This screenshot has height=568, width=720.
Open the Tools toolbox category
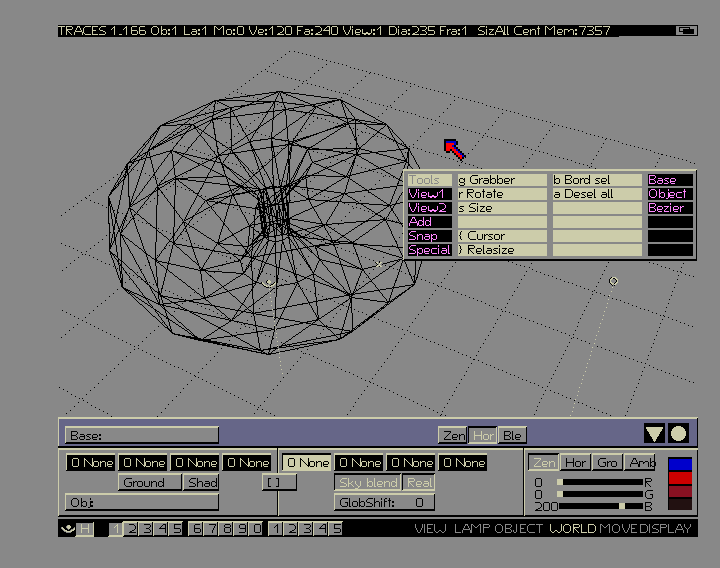click(429, 180)
